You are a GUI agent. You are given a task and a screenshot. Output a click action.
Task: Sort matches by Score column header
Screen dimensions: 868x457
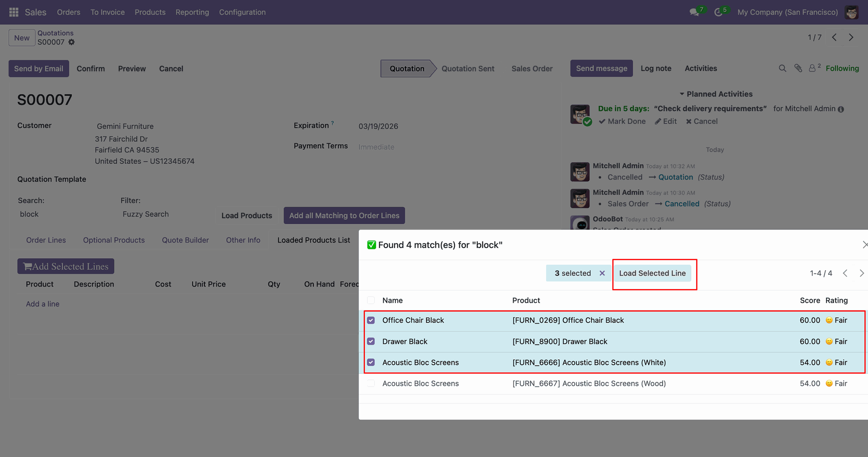click(x=810, y=300)
